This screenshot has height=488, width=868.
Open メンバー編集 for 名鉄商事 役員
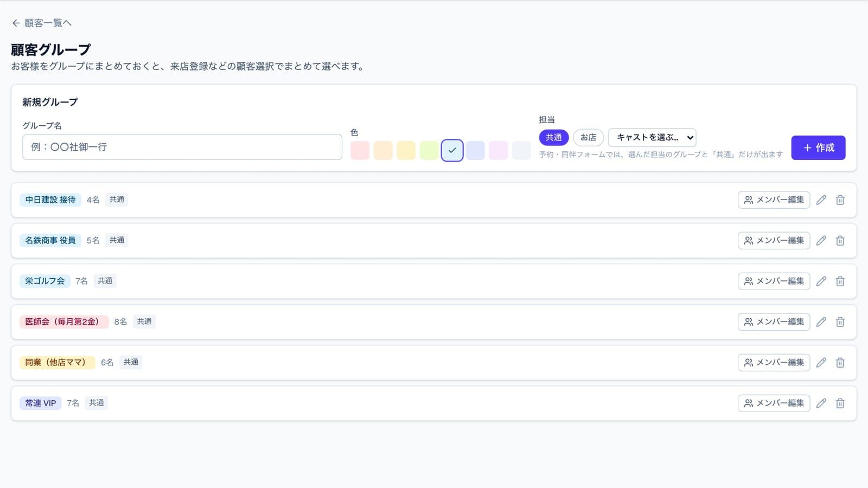774,241
